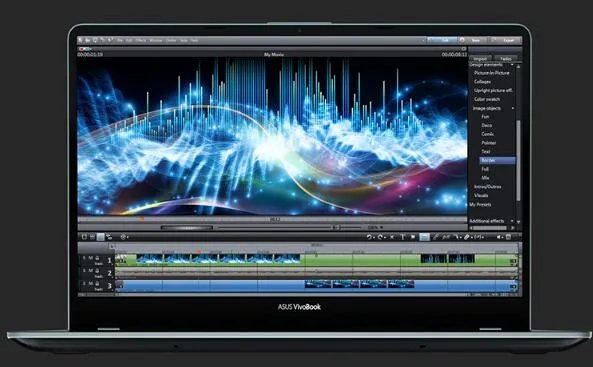Click the redo arrow in timeline toolbar
The image size is (593, 367).
coord(380,237)
